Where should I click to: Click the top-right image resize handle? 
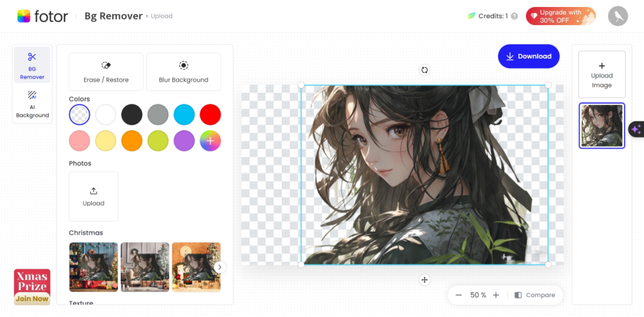pos(548,85)
